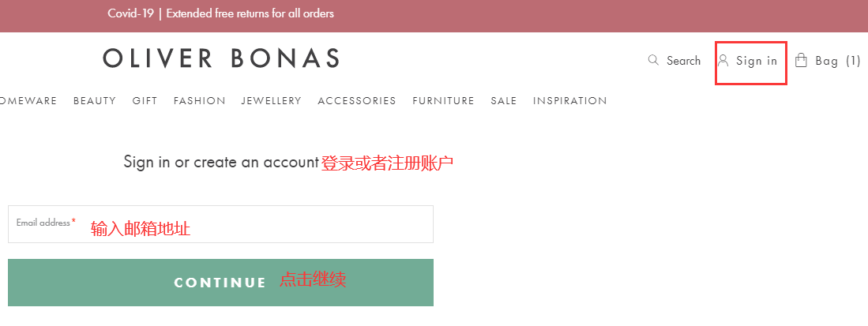Viewport: 868px width, 326px height.
Task: Click the 'Sign in or create an account' heading
Action: (220, 162)
